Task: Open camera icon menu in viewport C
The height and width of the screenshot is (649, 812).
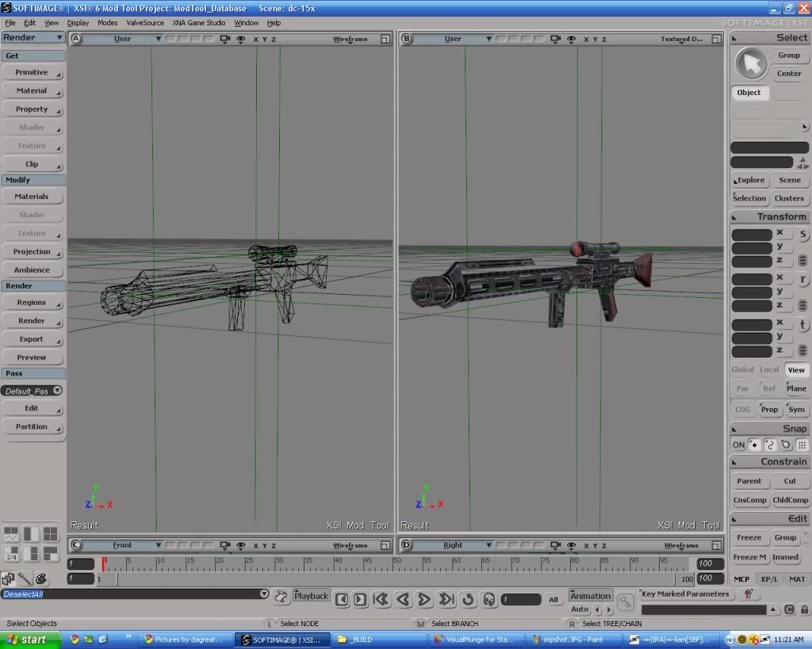Action: pyautogui.click(x=224, y=545)
